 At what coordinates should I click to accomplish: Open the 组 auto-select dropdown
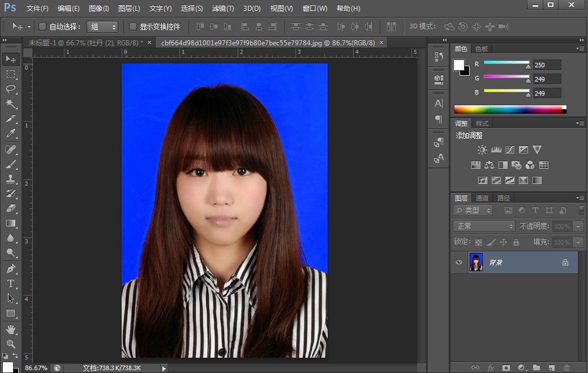coord(102,27)
